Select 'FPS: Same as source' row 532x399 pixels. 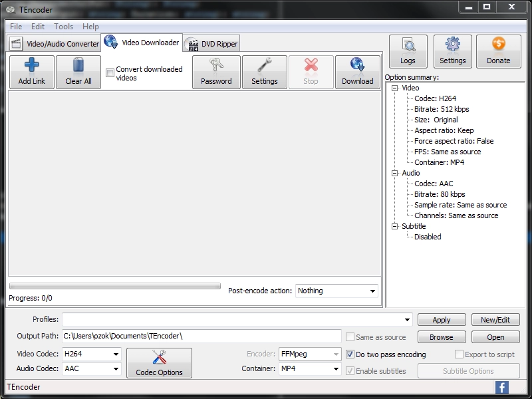[448, 152]
